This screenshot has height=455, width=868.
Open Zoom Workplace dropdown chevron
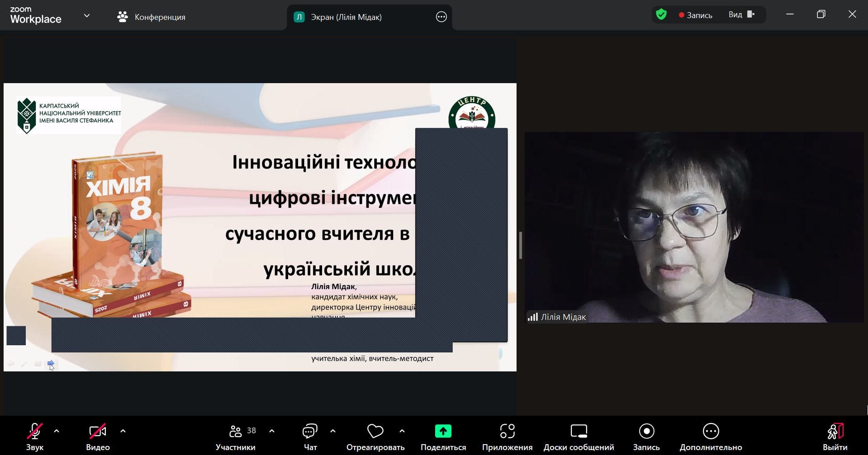[x=87, y=16]
